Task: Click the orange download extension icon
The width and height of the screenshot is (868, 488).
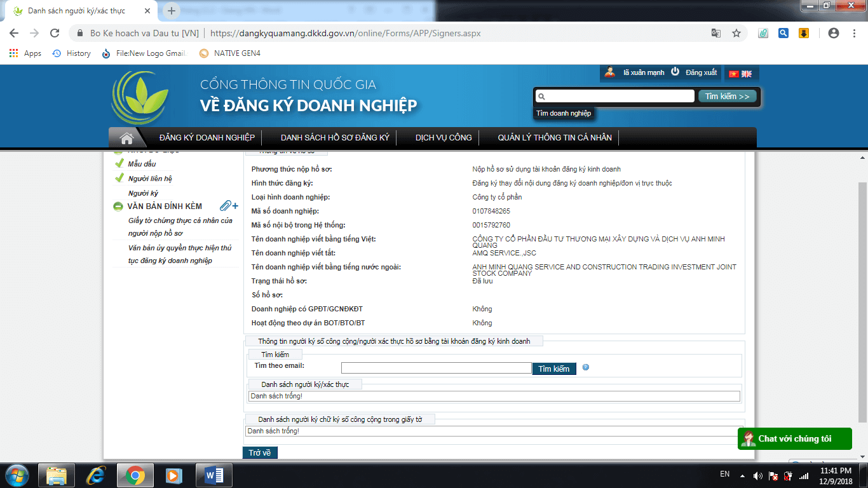Action: click(x=803, y=33)
